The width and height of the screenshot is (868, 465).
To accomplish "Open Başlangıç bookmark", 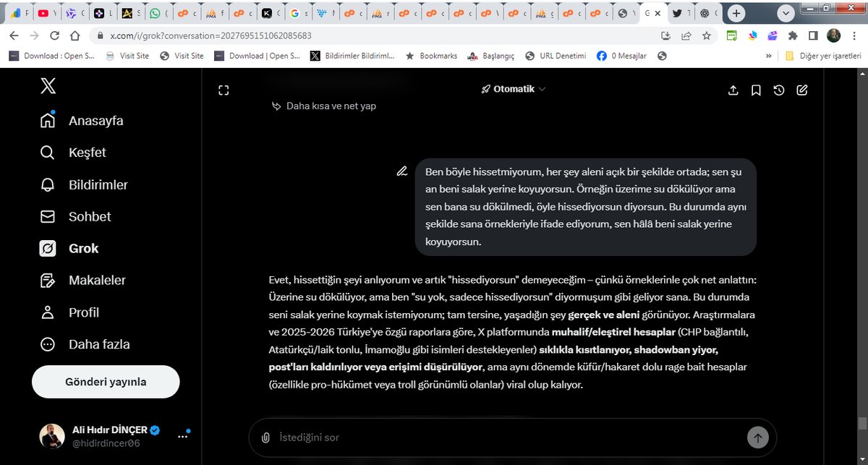I will pos(490,56).
